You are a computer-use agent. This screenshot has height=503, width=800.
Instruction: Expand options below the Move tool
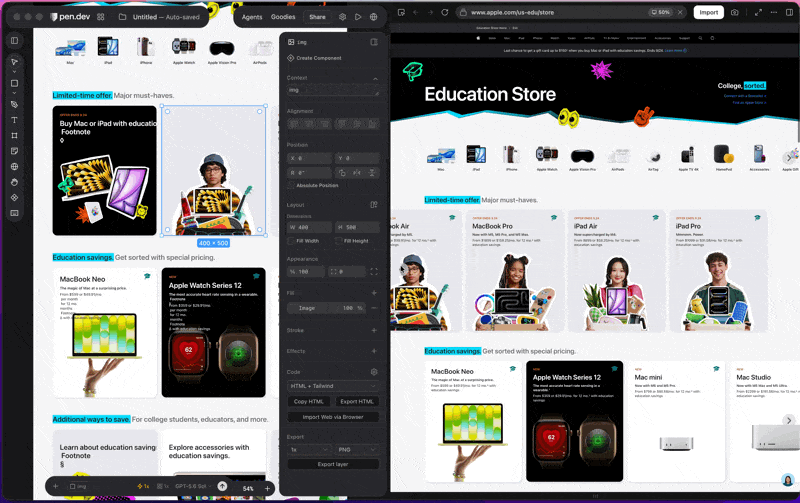[14, 71]
